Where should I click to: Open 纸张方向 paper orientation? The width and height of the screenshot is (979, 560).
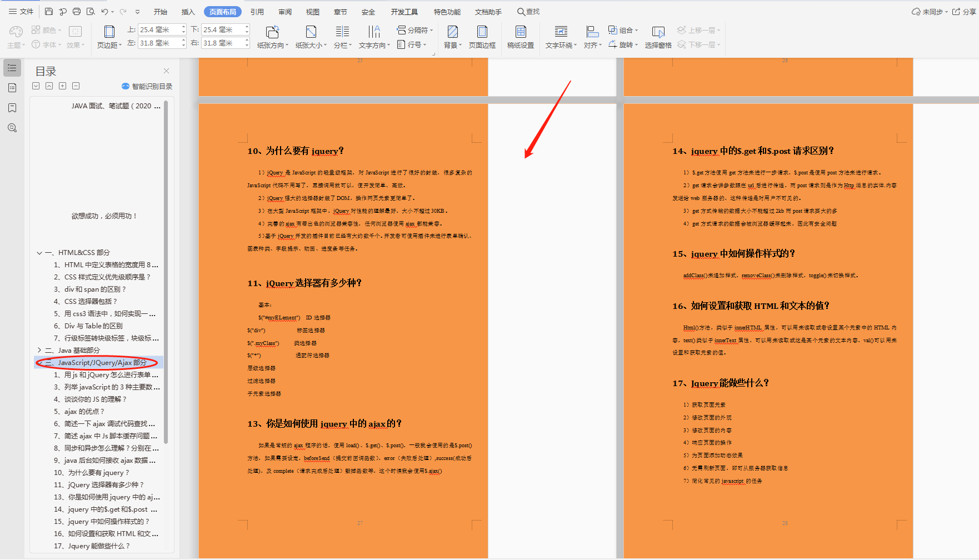272,37
